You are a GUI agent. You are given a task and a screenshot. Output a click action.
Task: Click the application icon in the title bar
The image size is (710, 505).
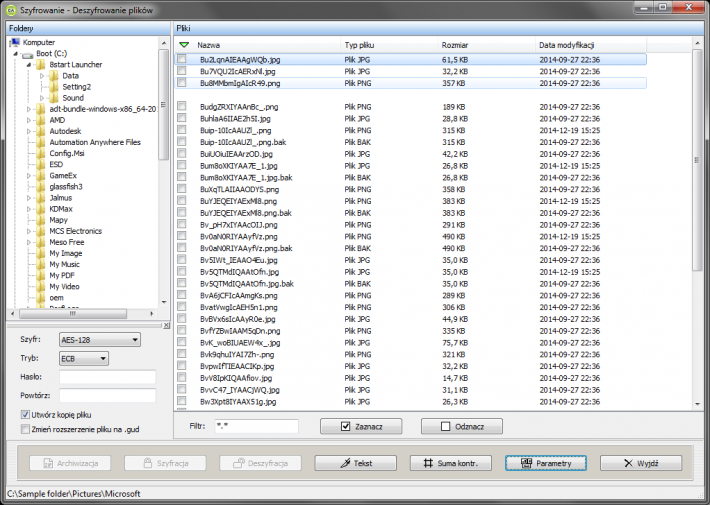pyautogui.click(x=11, y=10)
